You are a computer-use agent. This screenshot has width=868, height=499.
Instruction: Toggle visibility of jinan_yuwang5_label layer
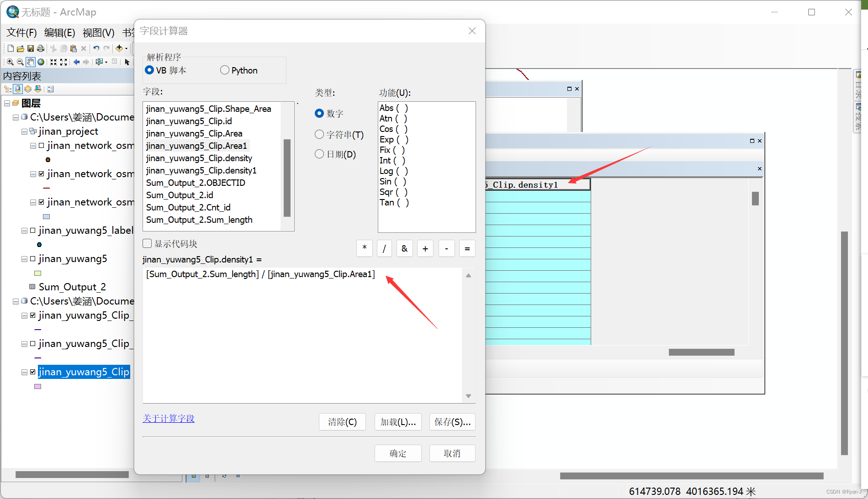coord(33,231)
